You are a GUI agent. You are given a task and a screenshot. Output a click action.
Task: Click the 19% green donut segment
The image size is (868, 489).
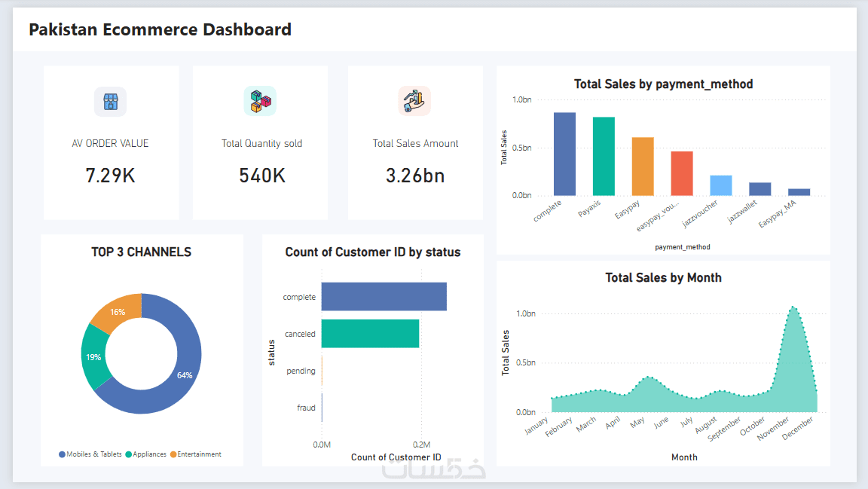click(x=93, y=357)
